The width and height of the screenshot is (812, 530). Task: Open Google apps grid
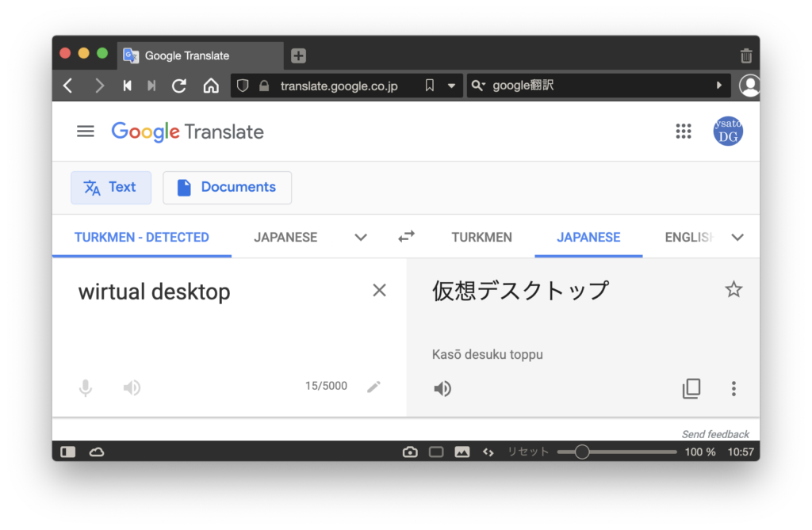click(x=684, y=132)
